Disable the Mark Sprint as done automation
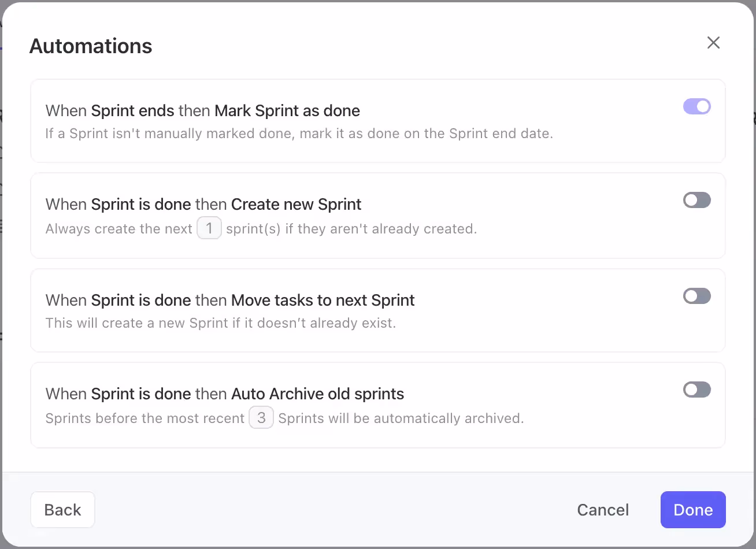The height and width of the screenshot is (549, 756). click(x=696, y=106)
